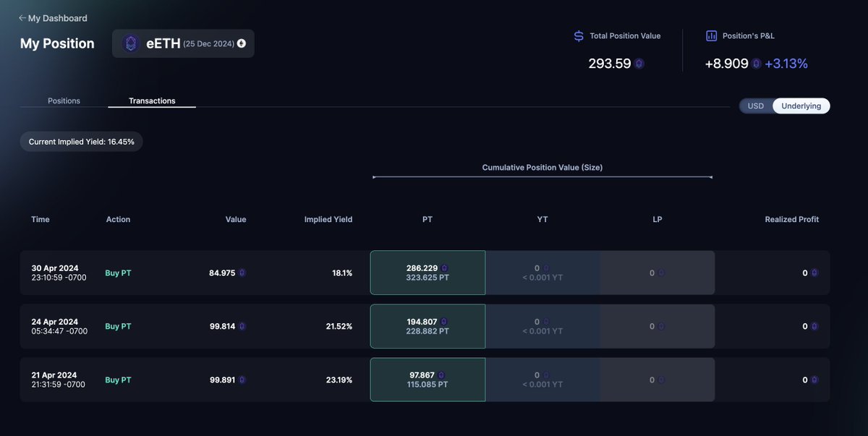Screen dimensions: 868x436
Task: Click eETH icon beside 99.814
Action: 242,326
